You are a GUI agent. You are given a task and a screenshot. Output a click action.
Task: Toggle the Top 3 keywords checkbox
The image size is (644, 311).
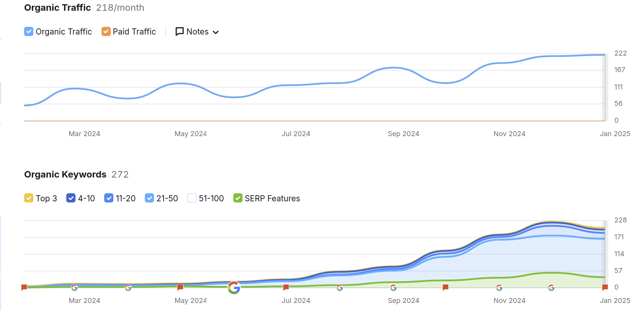29,198
